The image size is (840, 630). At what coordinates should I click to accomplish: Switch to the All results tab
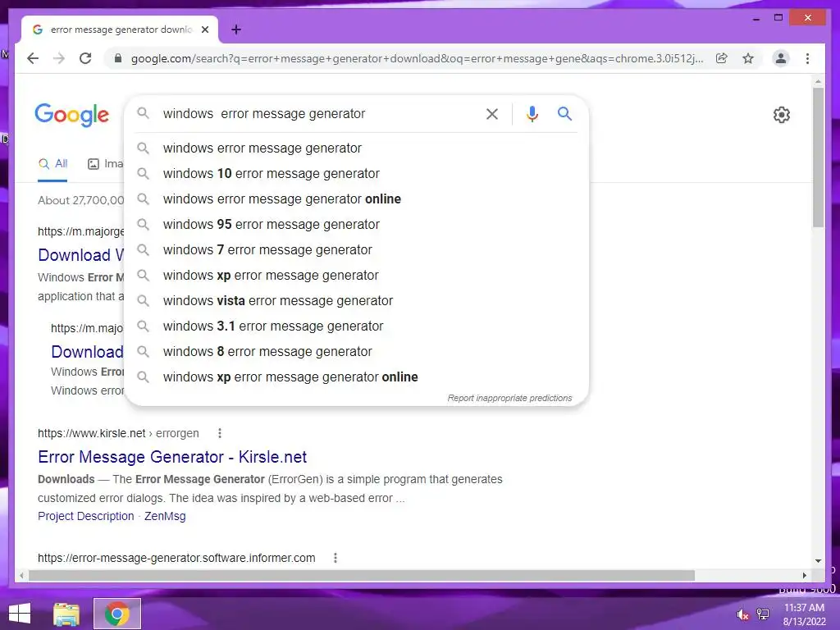click(53, 164)
